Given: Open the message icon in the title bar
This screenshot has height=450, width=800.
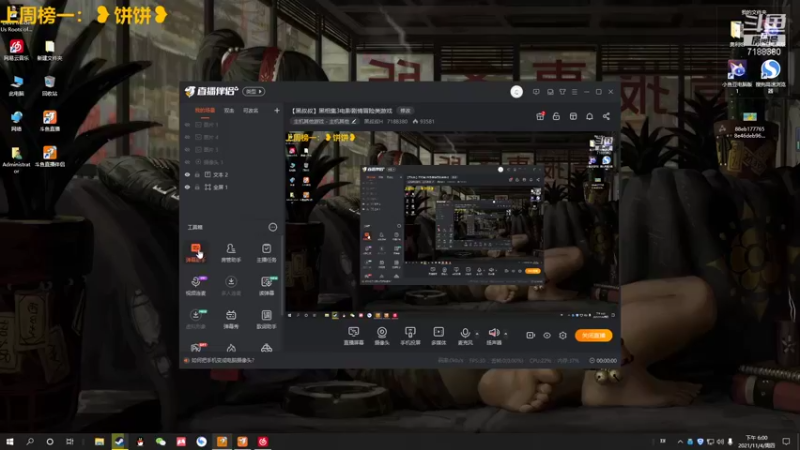Looking at the screenshot, I should click(x=536, y=92).
